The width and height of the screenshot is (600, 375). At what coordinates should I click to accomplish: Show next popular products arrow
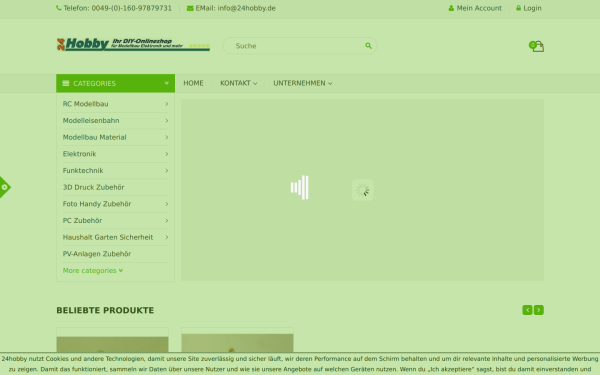point(539,310)
